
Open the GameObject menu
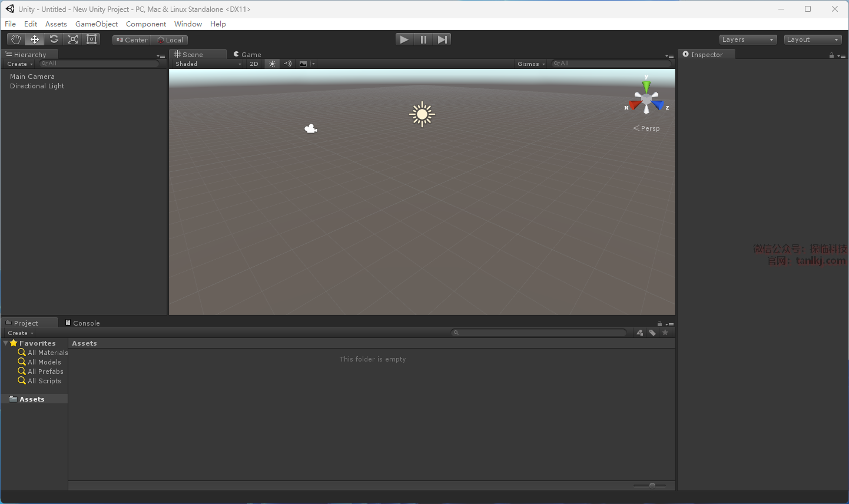point(97,24)
